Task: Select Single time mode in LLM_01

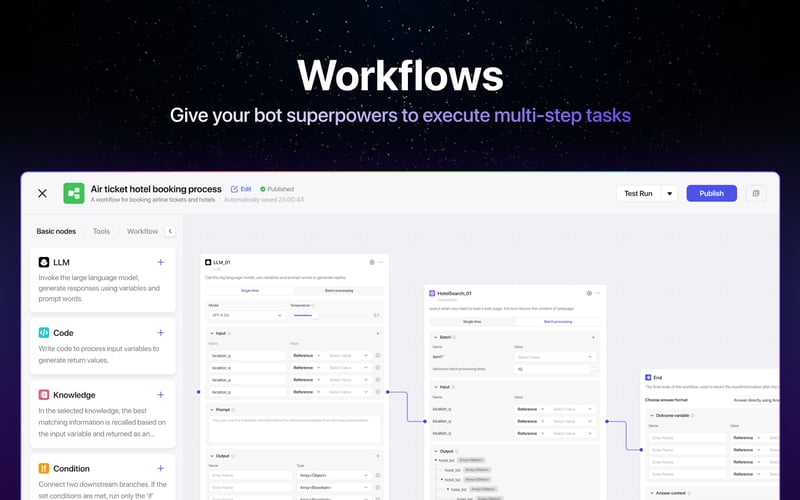Action: [249, 291]
